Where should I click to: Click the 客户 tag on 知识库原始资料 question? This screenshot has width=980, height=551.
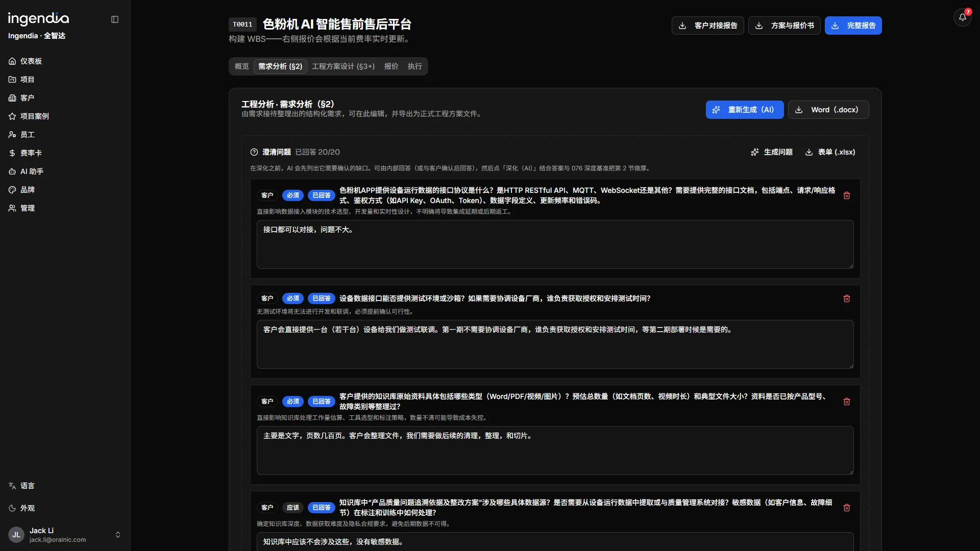coord(267,402)
